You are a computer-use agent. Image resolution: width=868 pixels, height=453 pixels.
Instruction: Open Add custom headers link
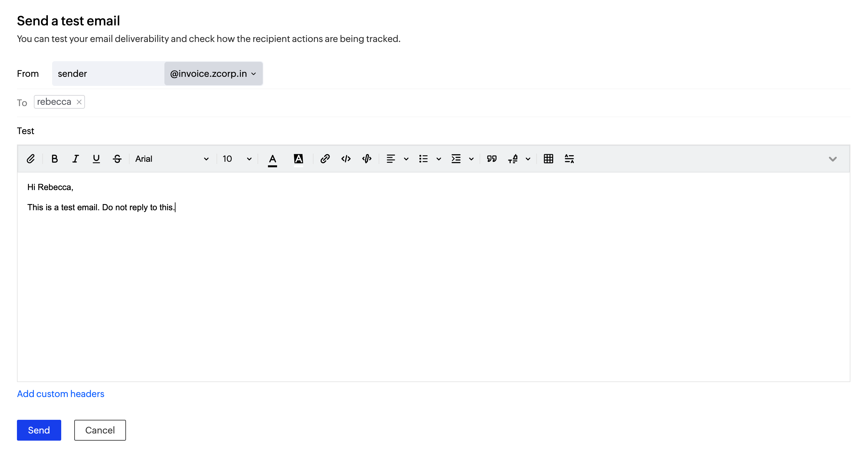pyautogui.click(x=61, y=393)
